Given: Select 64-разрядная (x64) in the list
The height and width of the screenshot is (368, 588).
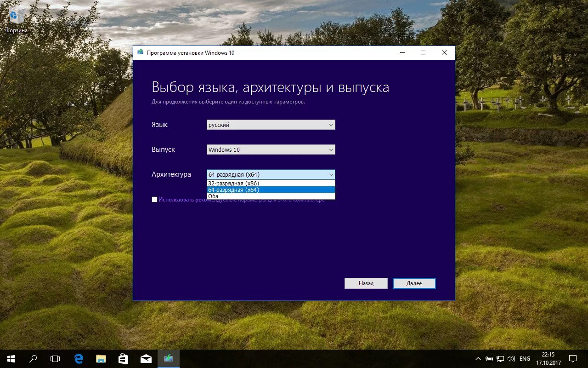Looking at the screenshot, I should pos(271,190).
